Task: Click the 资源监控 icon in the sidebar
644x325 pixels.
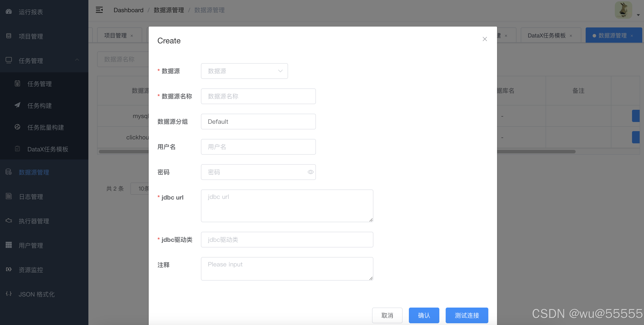Action: pos(9,269)
